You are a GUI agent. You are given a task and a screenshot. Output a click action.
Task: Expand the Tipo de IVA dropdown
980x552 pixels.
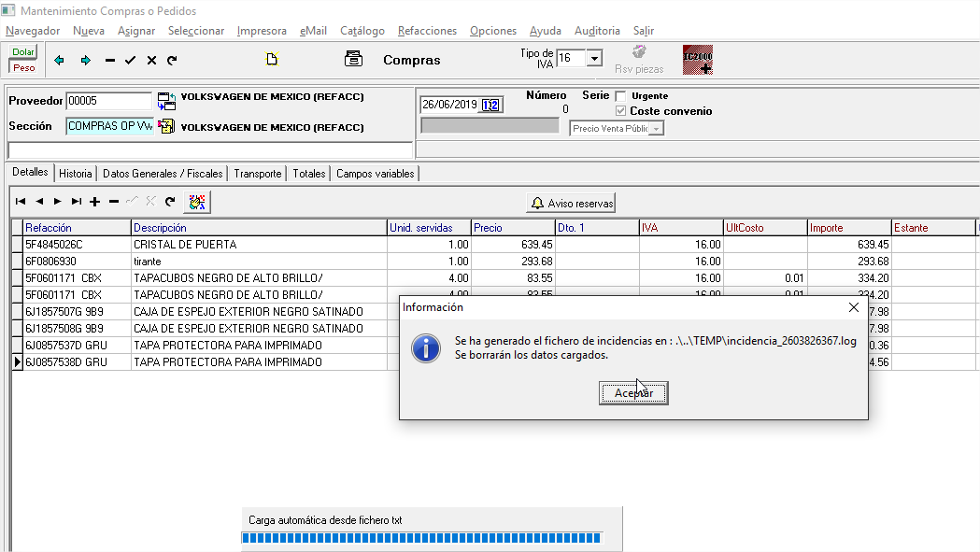coord(594,59)
